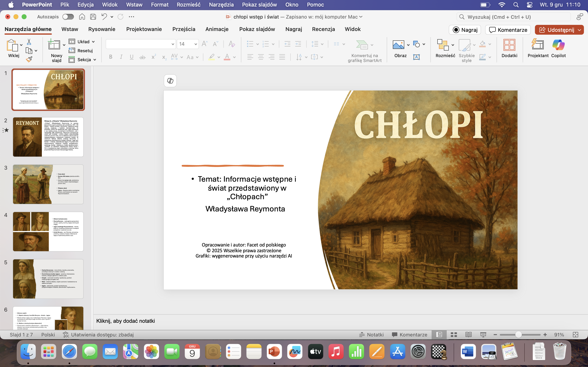Launch Copilot from the ribbon
This screenshot has height=367, width=588.
pos(558,49)
